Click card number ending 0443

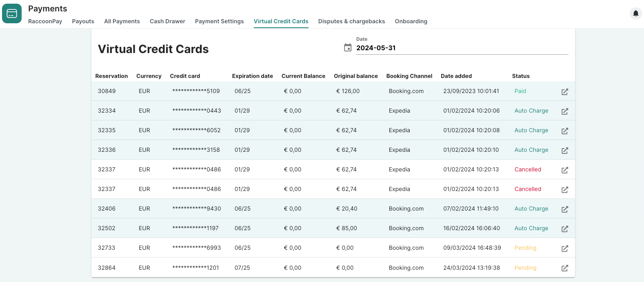click(197, 111)
